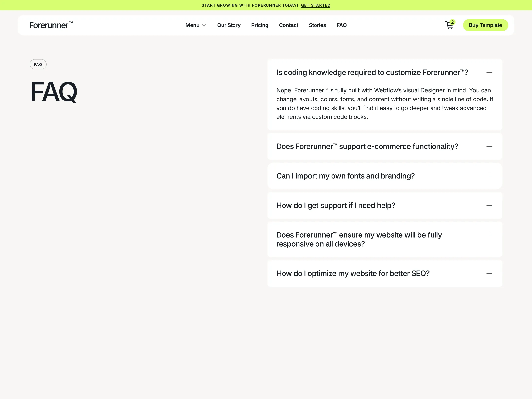Toggle the 'Does Forerunner support e-commerce' question text
Image resolution: width=532 pixels, height=399 pixels.
tap(367, 146)
